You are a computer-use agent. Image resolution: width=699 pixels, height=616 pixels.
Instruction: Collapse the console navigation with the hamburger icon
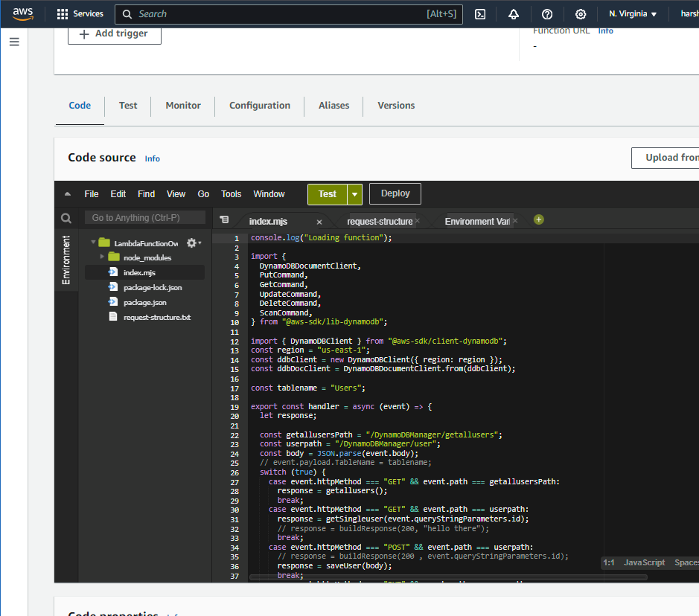[13, 42]
